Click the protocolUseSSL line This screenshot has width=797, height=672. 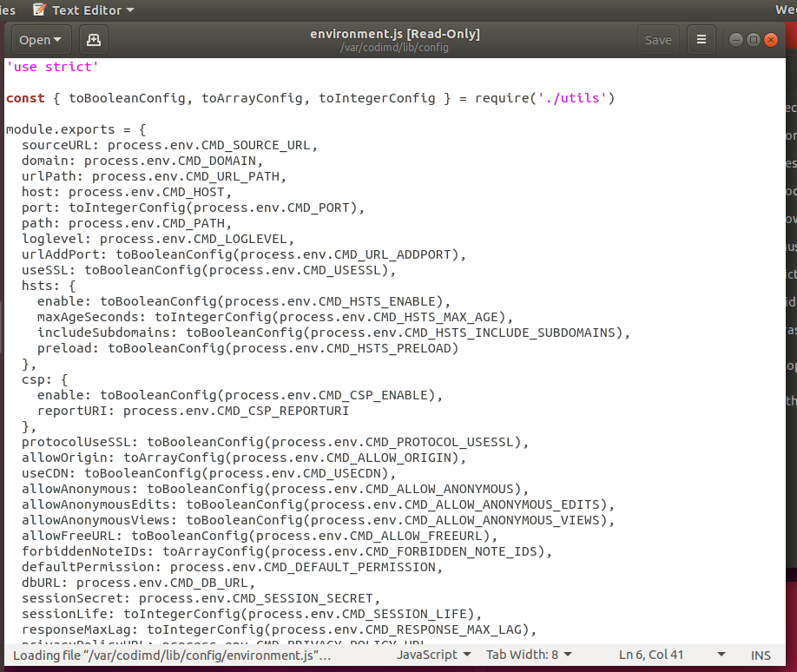[x=275, y=442]
